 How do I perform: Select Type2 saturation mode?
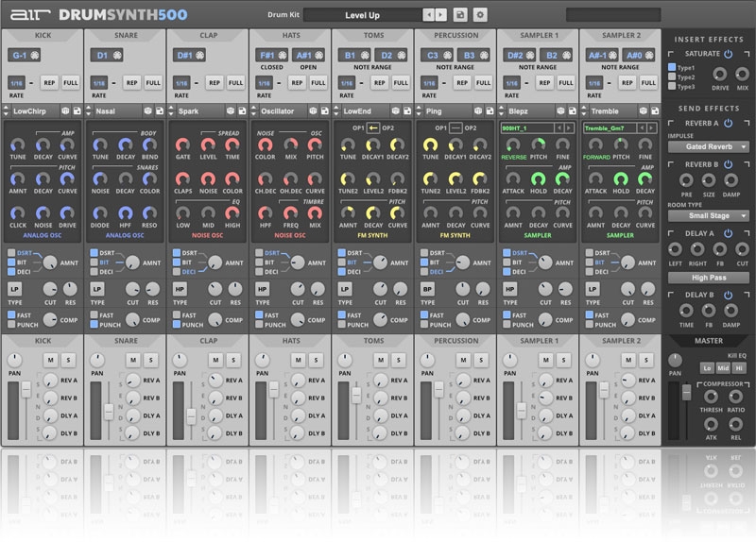click(674, 77)
